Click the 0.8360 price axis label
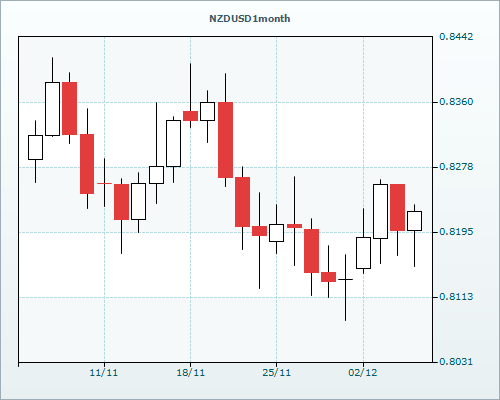The image size is (500, 400). tap(456, 102)
